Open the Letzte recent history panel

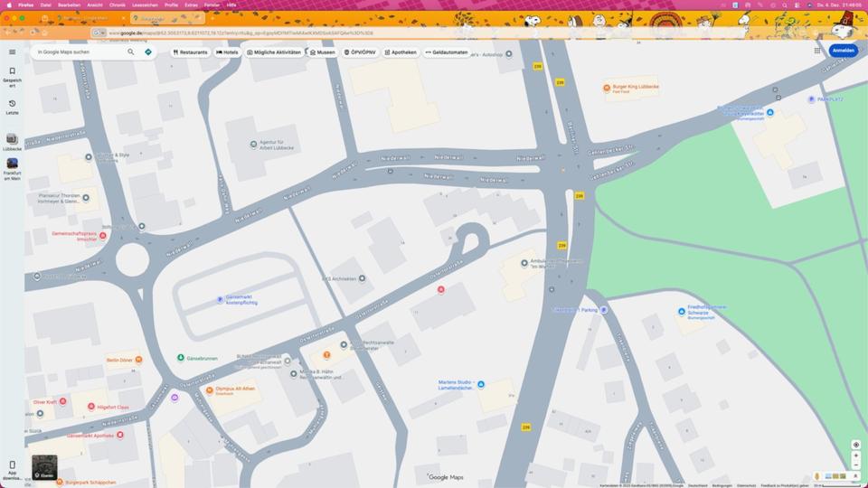(12, 107)
